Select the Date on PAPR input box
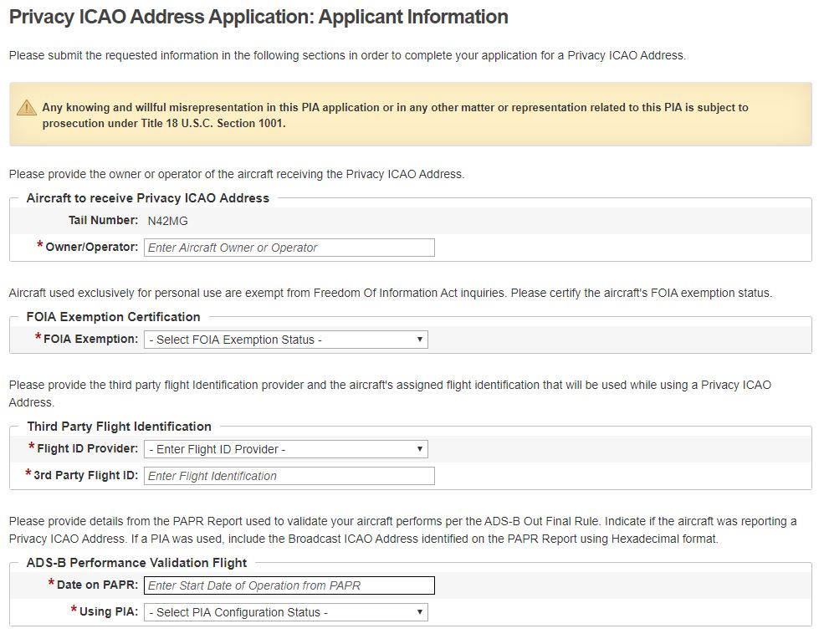The height and width of the screenshot is (644, 824). (x=289, y=585)
